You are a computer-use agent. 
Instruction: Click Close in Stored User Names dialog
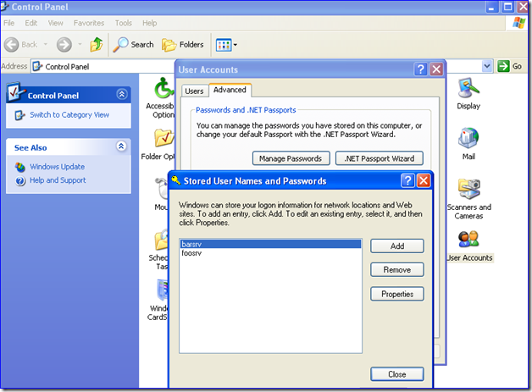(x=397, y=374)
